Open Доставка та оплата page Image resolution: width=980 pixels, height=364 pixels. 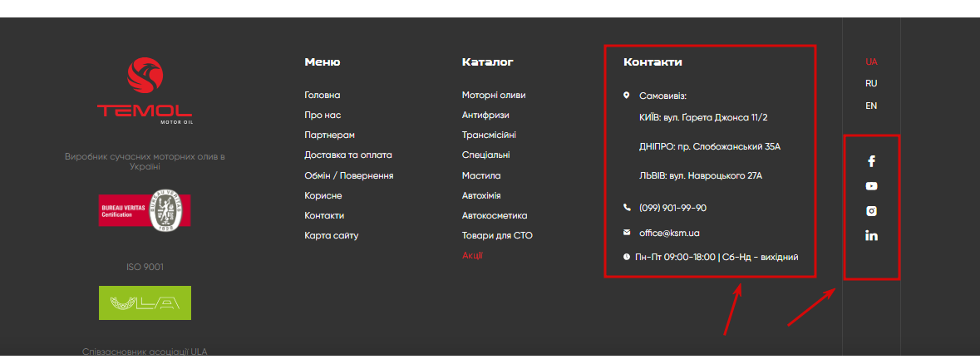coord(348,155)
